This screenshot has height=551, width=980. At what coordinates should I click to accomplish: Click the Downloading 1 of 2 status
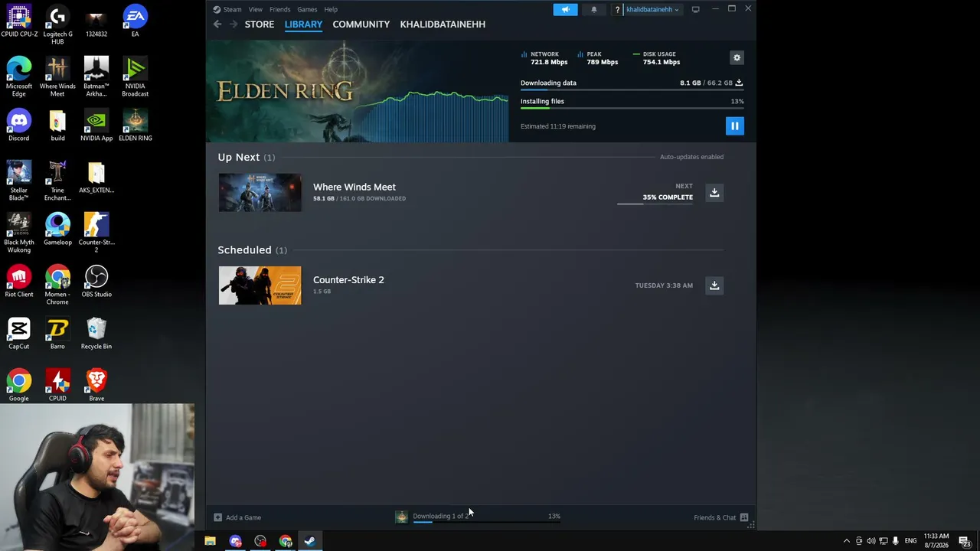pyautogui.click(x=441, y=516)
